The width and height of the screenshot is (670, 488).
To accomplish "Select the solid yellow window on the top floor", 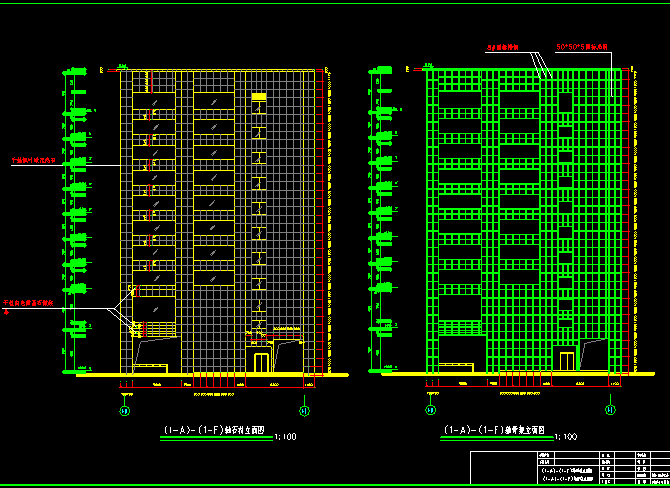I will click(258, 96).
